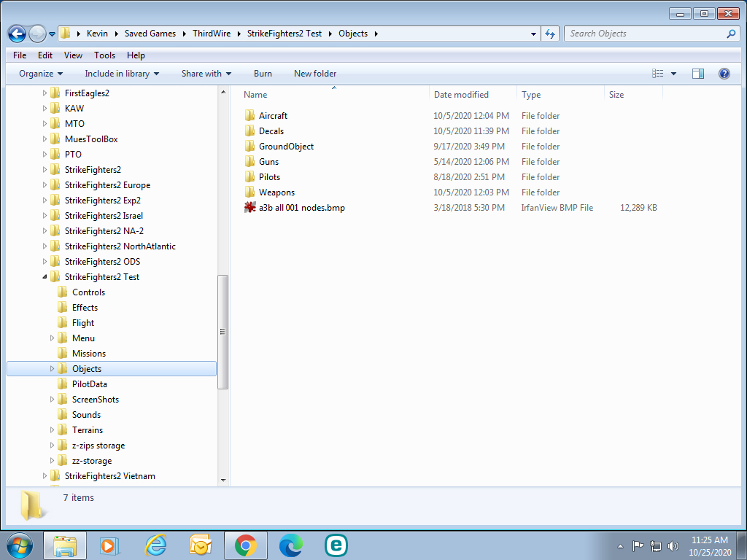Select the Sounds folder in tree
The height and width of the screenshot is (560, 747).
pyautogui.click(x=86, y=415)
